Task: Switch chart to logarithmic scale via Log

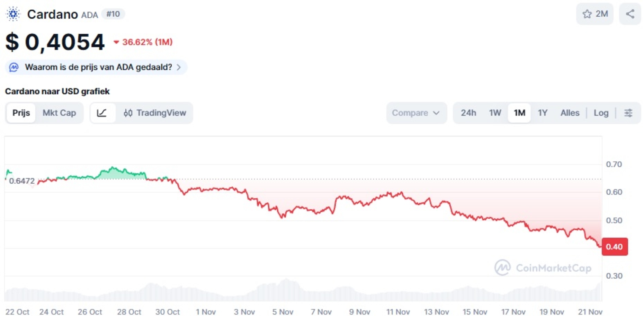Action: pos(601,113)
